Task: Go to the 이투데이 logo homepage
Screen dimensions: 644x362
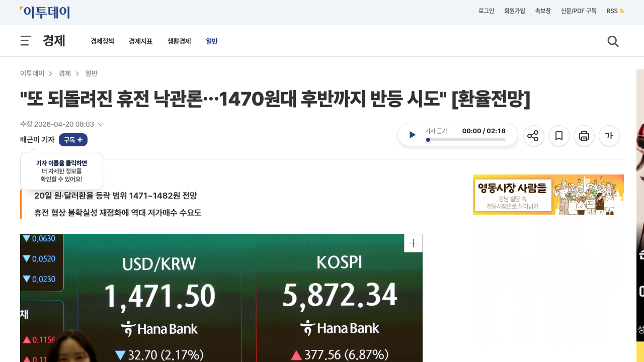Action: 45,12
